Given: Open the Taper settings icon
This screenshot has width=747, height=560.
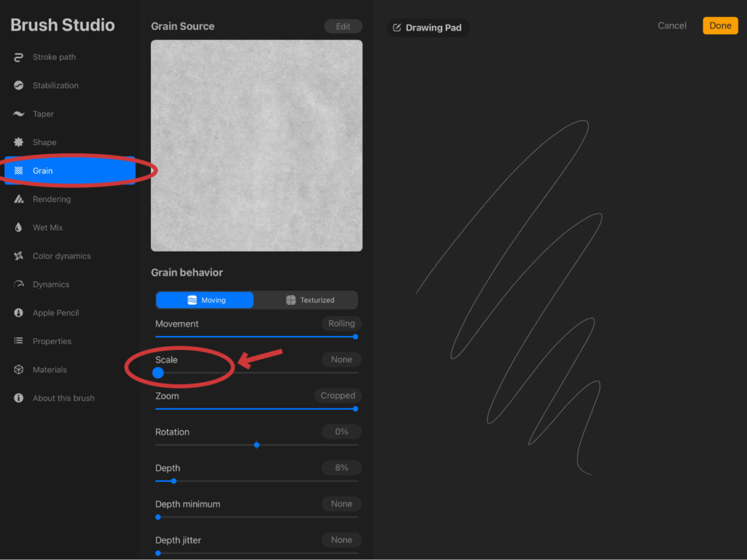Looking at the screenshot, I should point(19,114).
